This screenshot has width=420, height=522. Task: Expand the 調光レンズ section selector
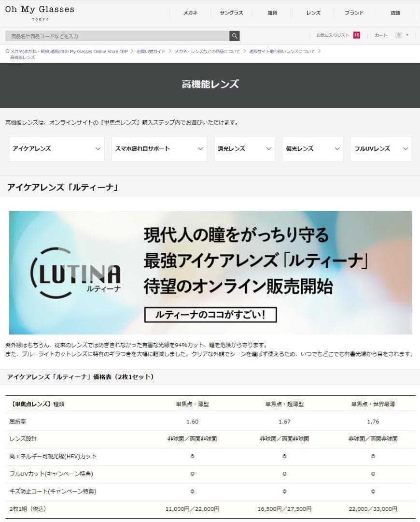point(244,149)
